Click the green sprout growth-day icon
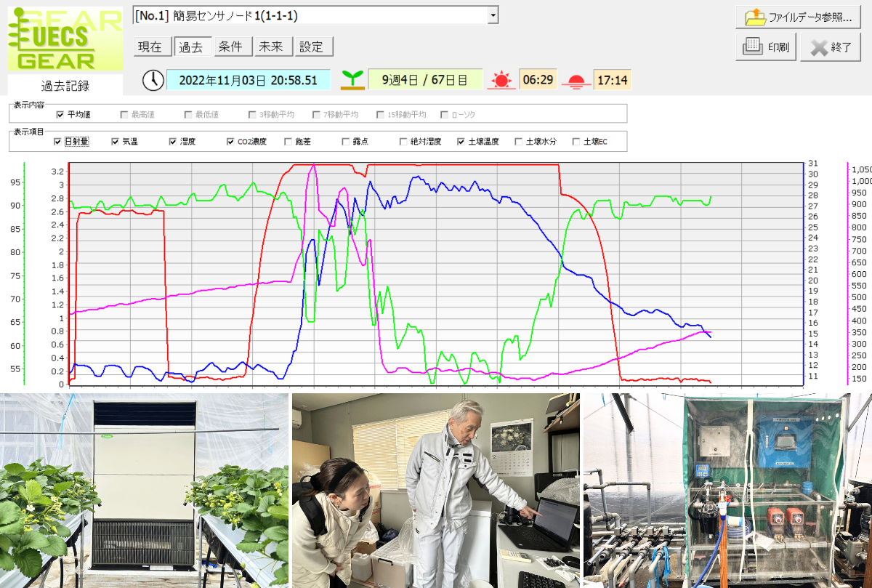Viewport: 872px width, 588px height. click(x=352, y=80)
